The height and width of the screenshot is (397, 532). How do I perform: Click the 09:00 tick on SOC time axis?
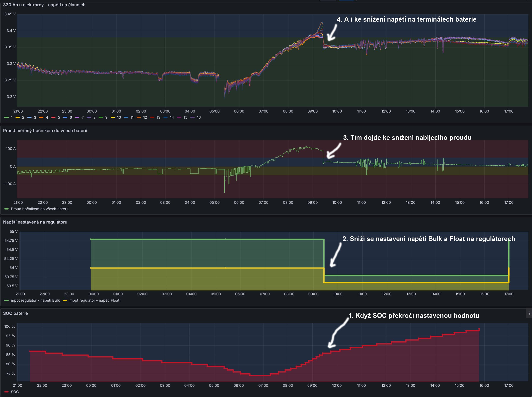[x=312, y=386]
